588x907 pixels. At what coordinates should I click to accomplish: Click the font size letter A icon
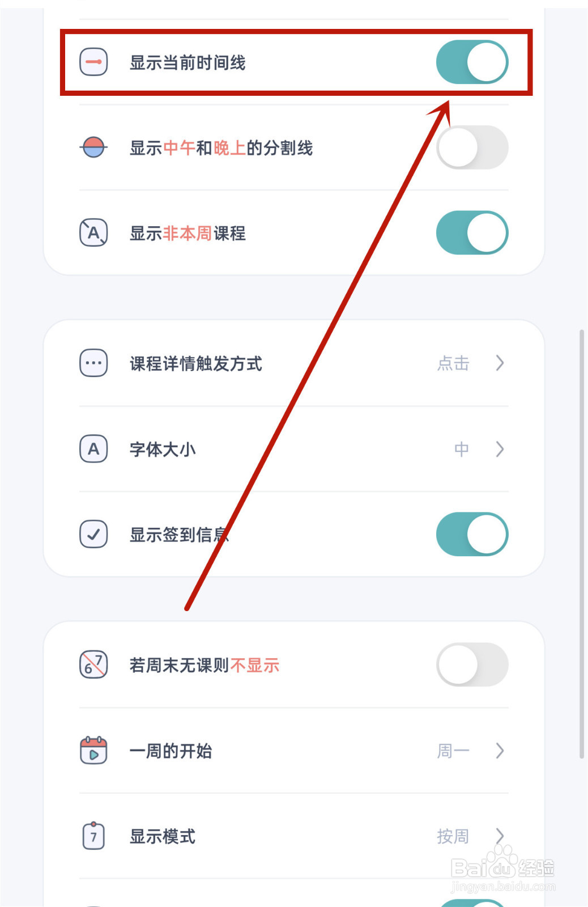(93, 449)
